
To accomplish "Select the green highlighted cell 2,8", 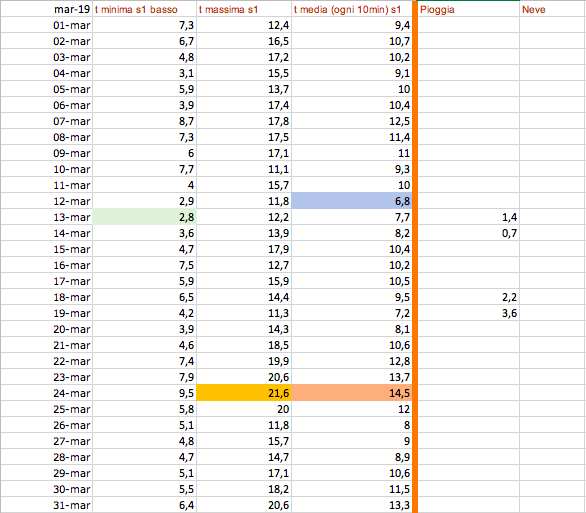I will coord(144,217).
